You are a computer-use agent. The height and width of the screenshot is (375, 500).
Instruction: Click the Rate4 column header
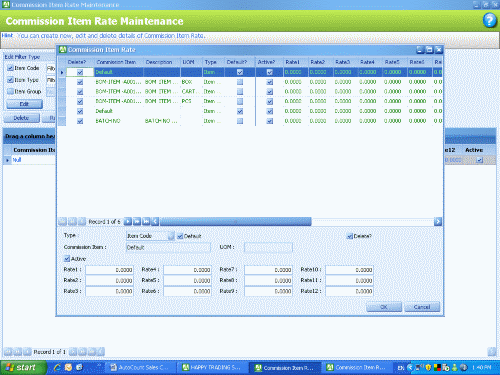370,62
